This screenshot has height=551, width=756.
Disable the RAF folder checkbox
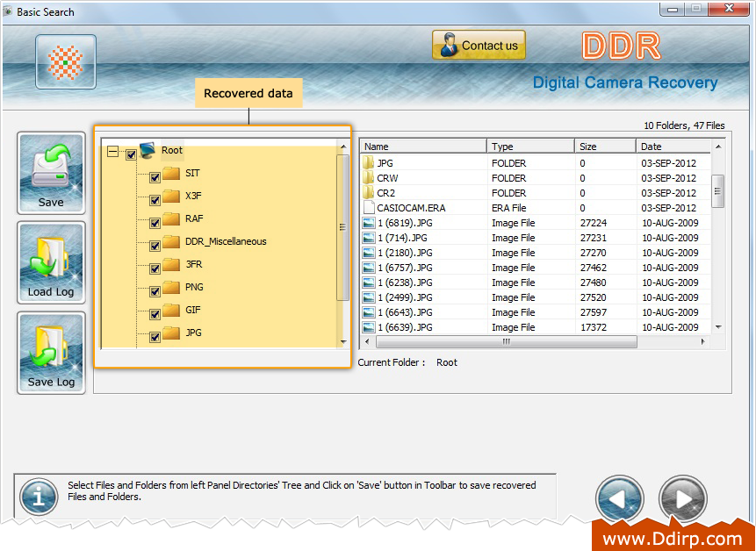point(155,223)
